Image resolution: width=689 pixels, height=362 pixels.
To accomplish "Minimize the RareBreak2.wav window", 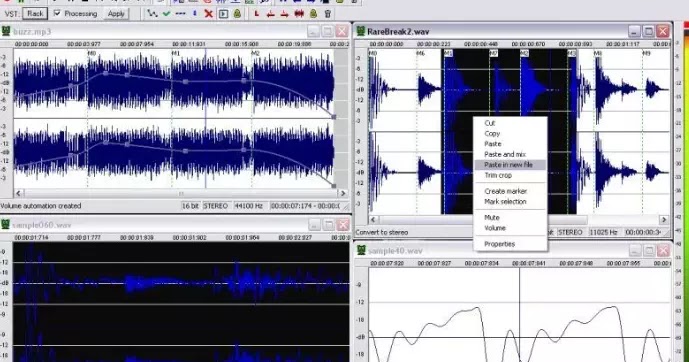I will [634, 31].
